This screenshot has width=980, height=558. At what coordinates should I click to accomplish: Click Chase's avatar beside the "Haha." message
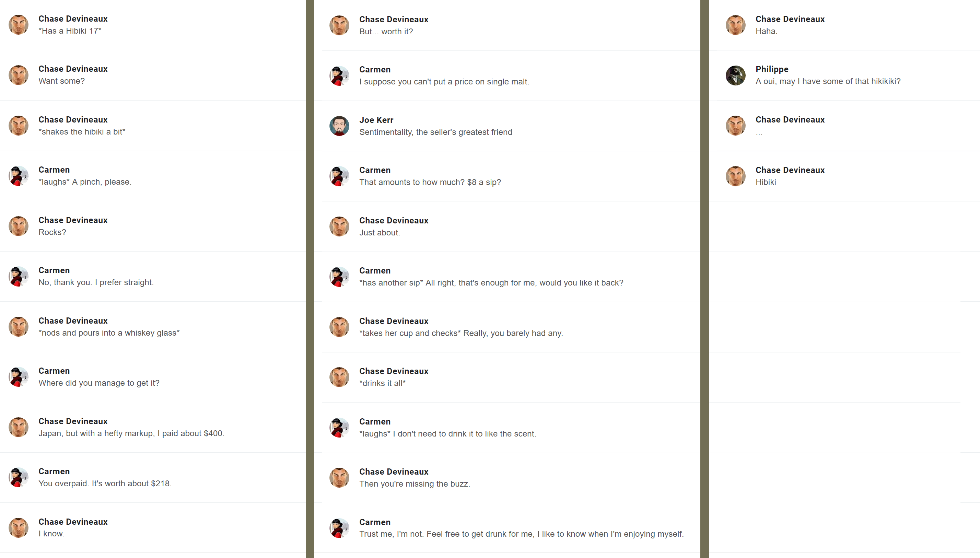coord(735,25)
